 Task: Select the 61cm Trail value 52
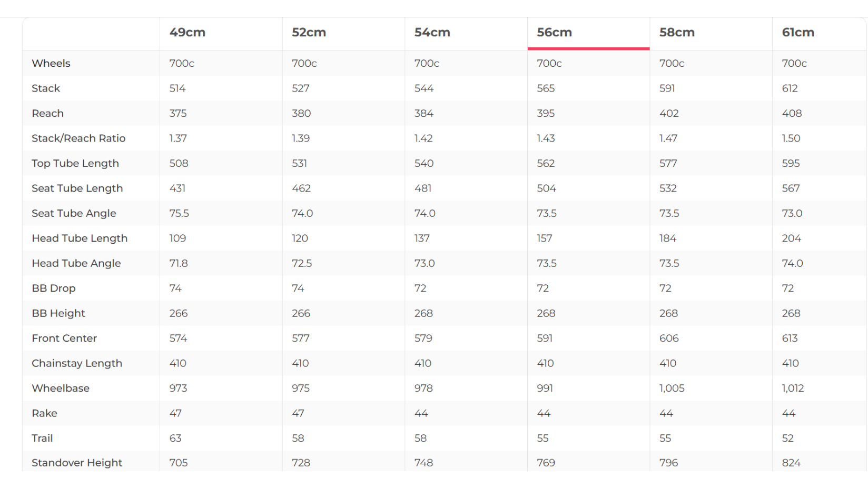coord(788,439)
